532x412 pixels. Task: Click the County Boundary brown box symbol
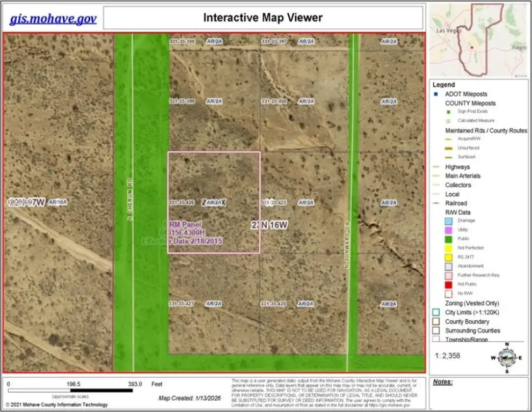click(436, 322)
